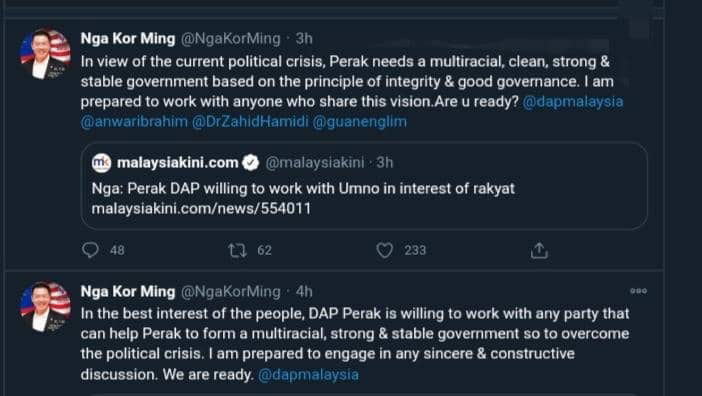Click Nga Kor Ming name on first tweet
Image resolution: width=702 pixels, height=396 pixels.
(x=128, y=39)
